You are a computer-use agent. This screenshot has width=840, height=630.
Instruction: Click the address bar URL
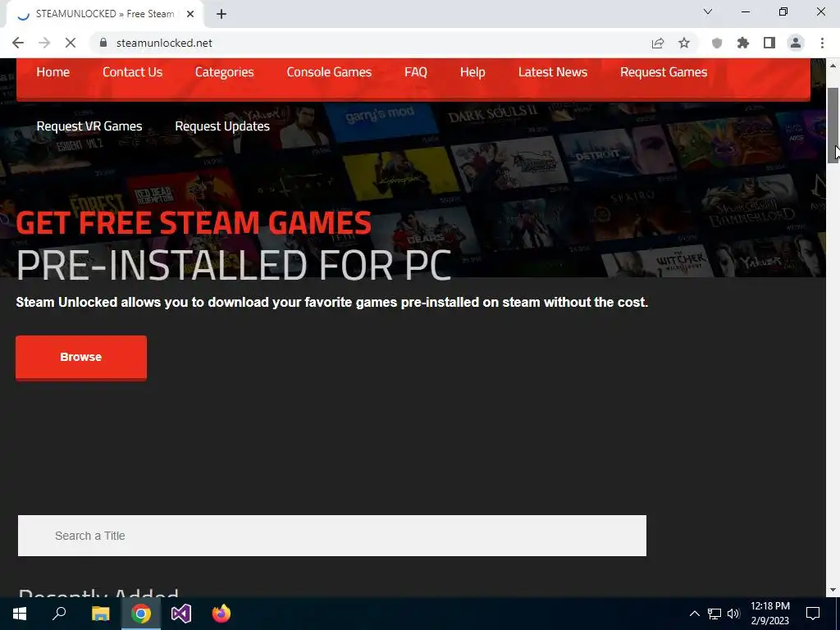(x=164, y=43)
